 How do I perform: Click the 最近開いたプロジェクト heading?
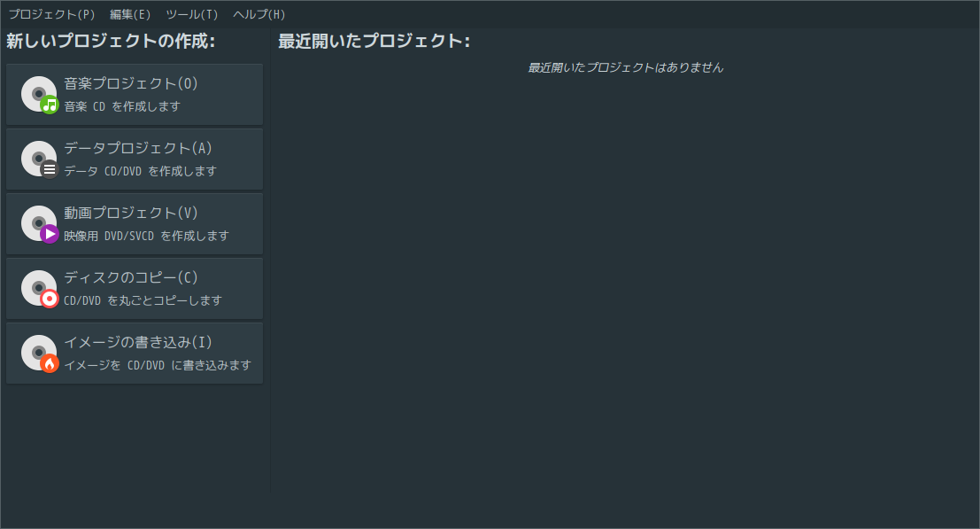tap(374, 42)
